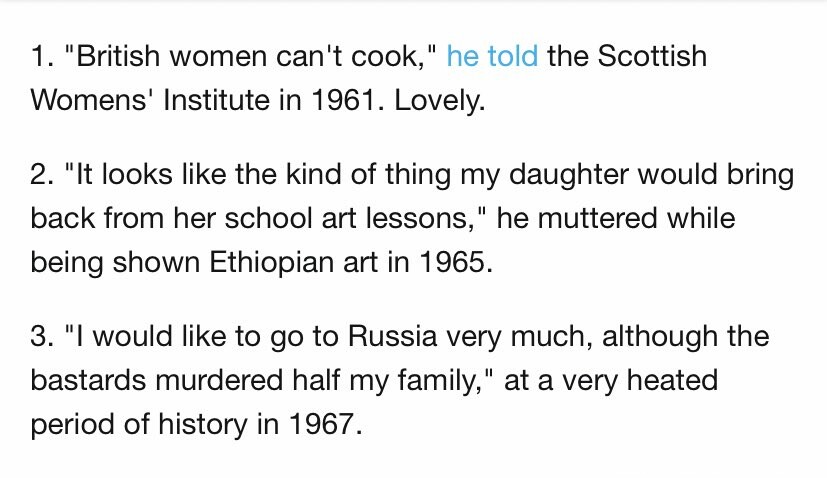827x478 pixels.
Task: Click the number 3 list marker
Action: [x=42, y=336]
